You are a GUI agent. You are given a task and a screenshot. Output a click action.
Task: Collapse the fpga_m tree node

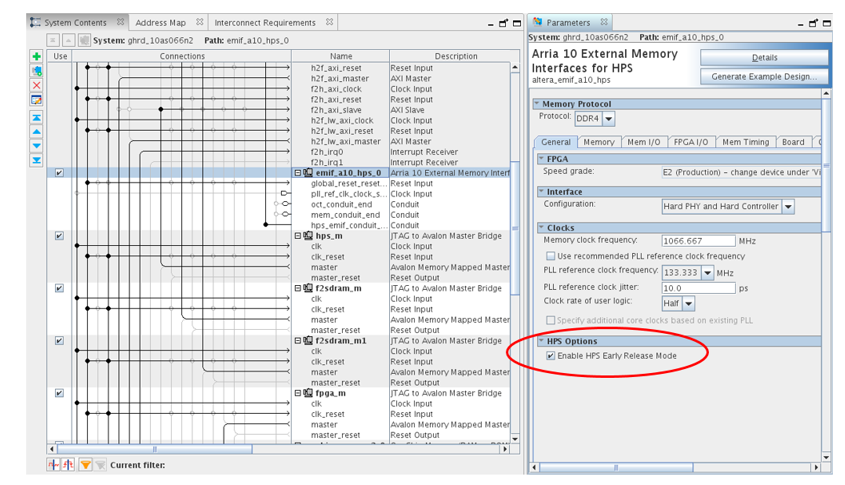click(297, 393)
